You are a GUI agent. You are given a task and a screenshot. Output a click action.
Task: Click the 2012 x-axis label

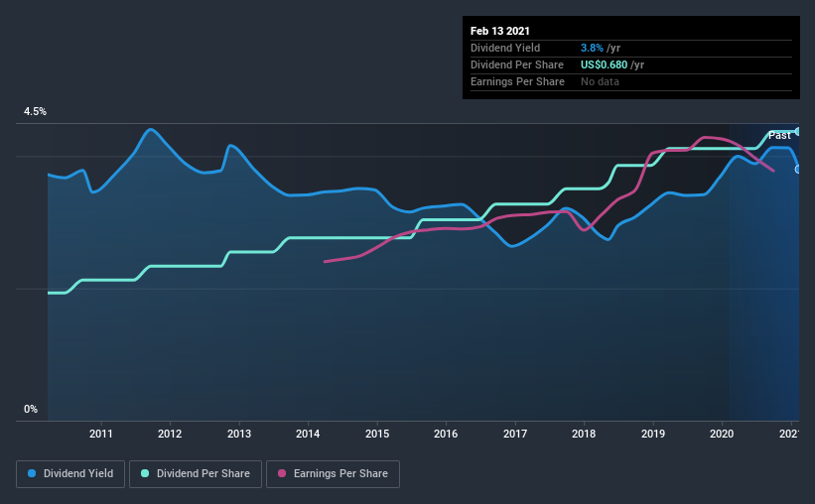170,434
